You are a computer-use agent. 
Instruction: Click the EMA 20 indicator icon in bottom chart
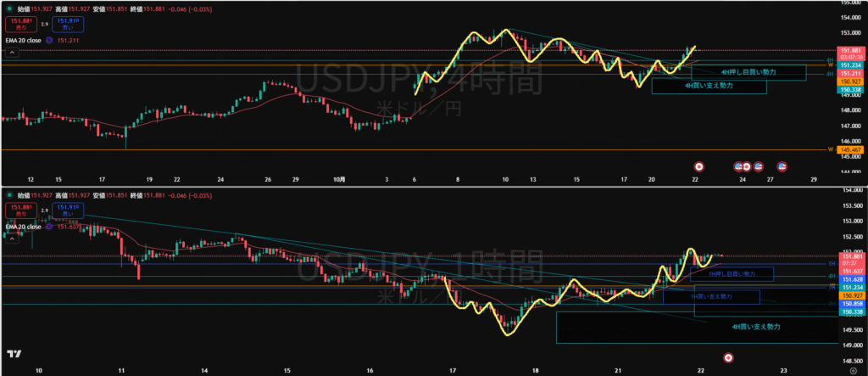48,227
